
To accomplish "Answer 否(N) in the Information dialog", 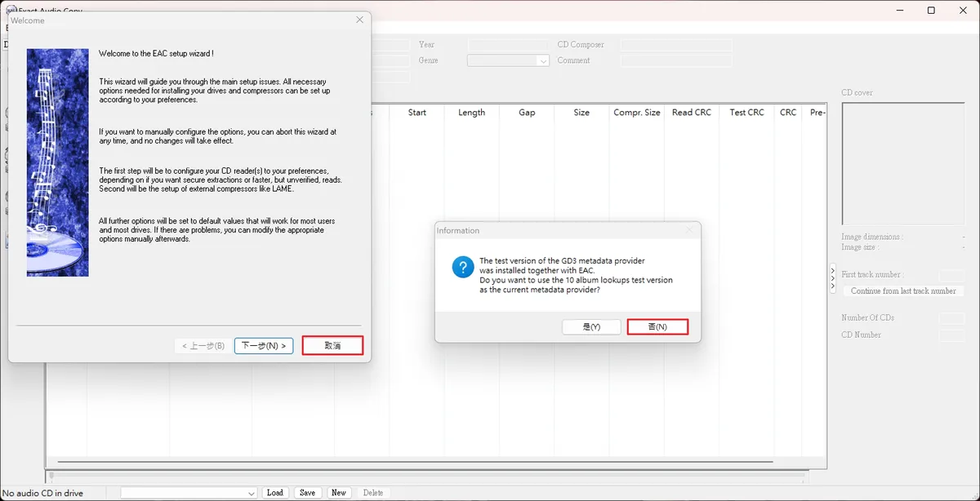I will coord(657,326).
